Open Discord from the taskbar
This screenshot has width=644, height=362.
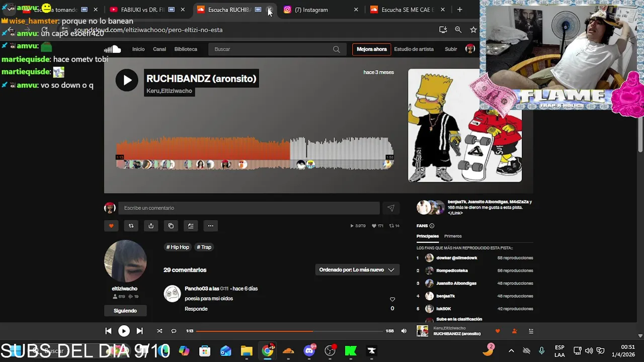pos(309,350)
